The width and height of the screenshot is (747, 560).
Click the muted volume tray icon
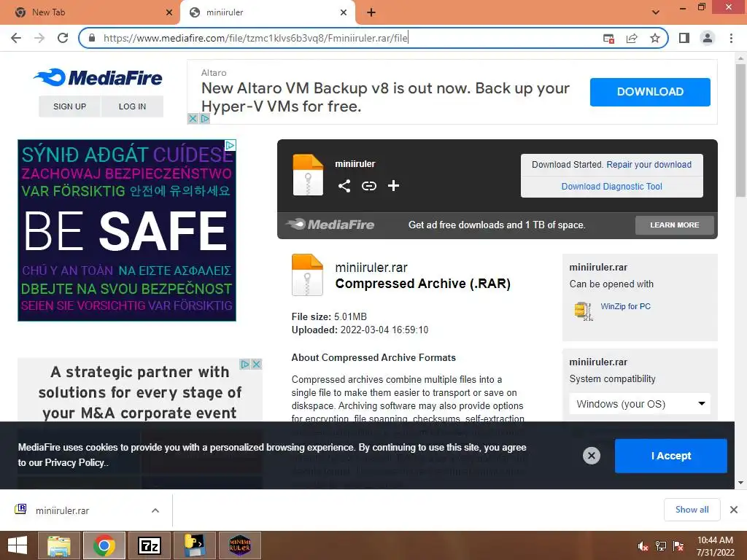click(643, 545)
